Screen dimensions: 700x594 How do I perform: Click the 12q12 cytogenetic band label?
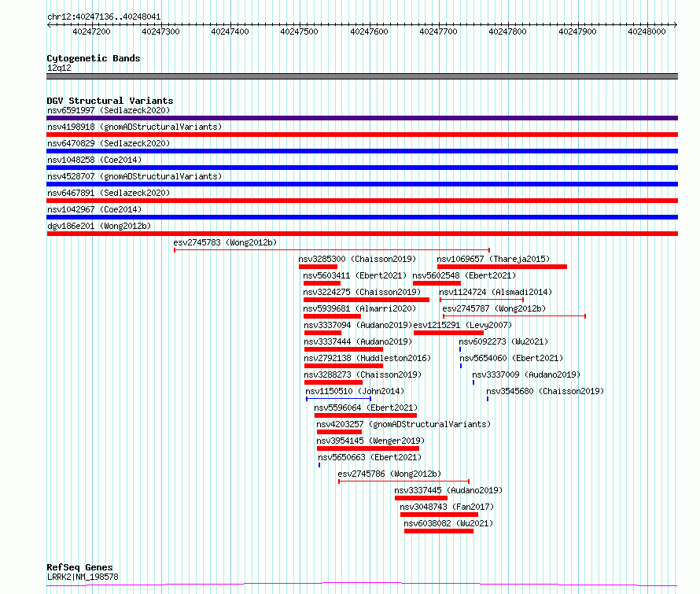point(59,68)
